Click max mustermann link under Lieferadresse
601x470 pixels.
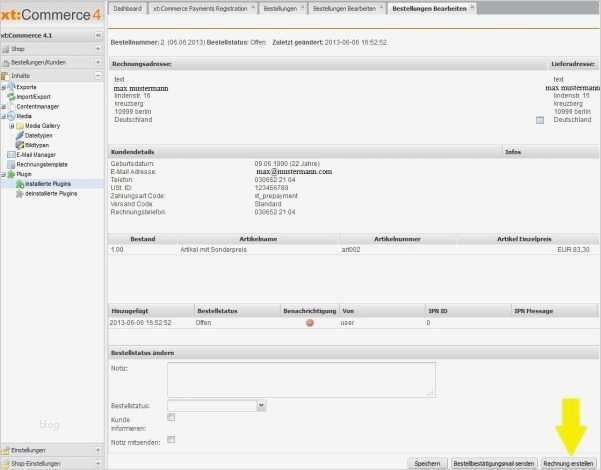(573, 88)
